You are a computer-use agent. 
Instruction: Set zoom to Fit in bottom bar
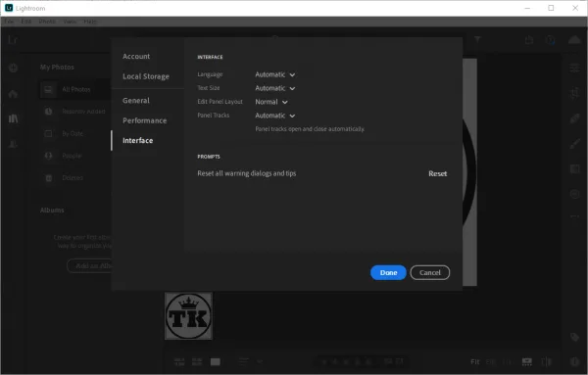(475, 361)
